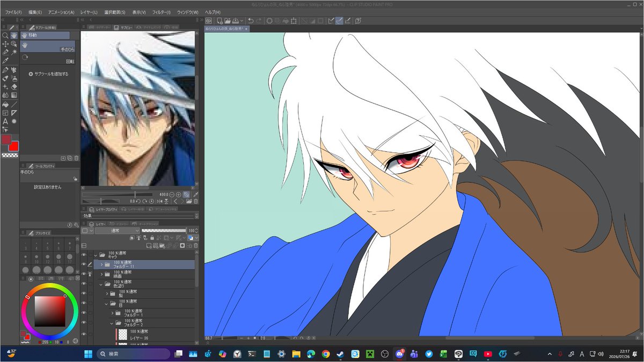Select the main drawing color swatch
Viewport: 644px width, 362px height.
6,139
